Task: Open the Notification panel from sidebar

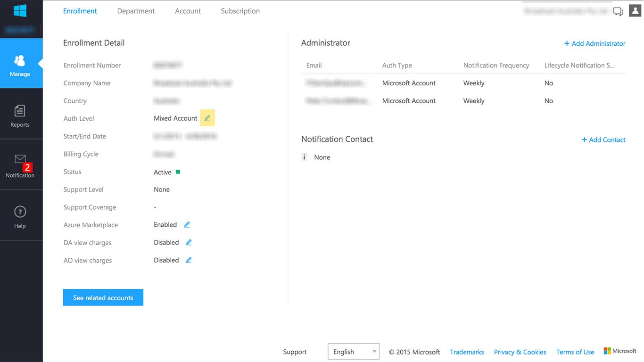Action: point(20,165)
